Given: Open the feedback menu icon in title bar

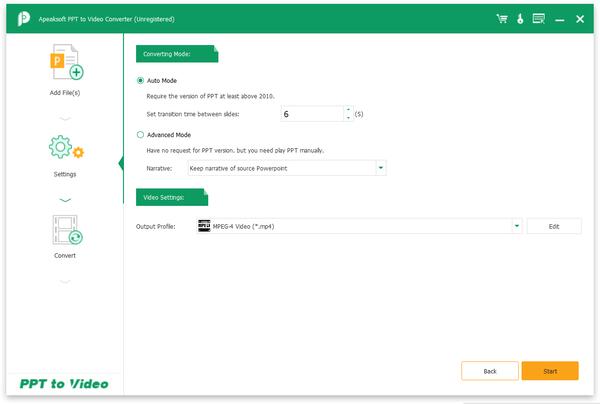Looking at the screenshot, I should (538, 19).
